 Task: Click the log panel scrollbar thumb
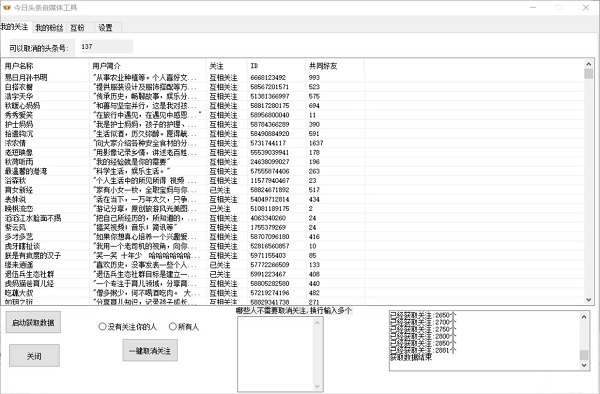pyautogui.click(x=584, y=355)
